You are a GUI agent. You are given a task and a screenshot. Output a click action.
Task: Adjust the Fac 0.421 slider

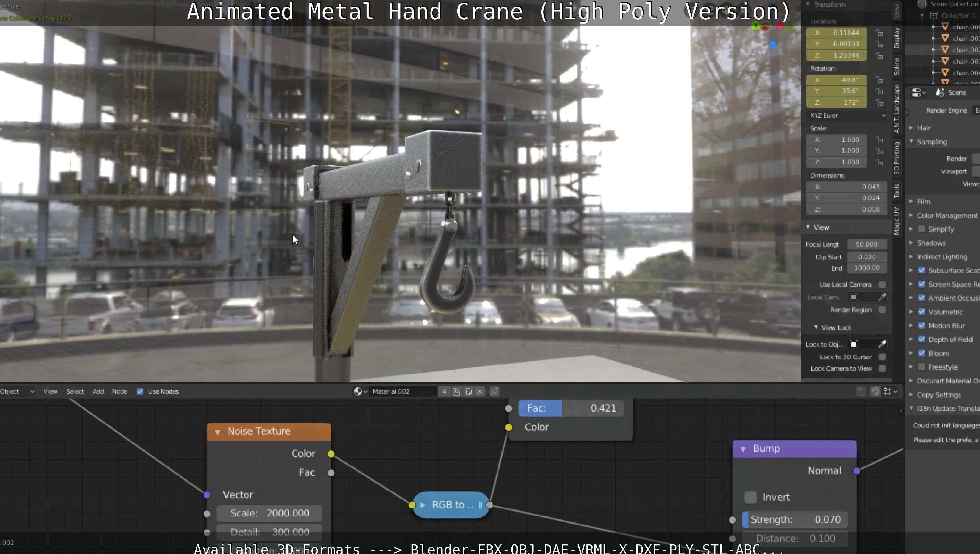571,408
